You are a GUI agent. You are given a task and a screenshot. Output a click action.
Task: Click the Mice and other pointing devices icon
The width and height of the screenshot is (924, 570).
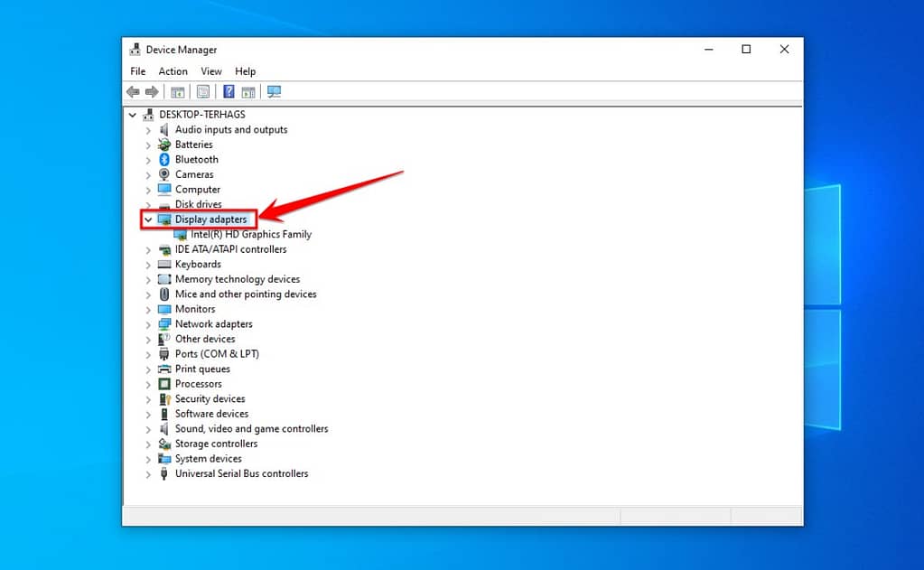[164, 294]
